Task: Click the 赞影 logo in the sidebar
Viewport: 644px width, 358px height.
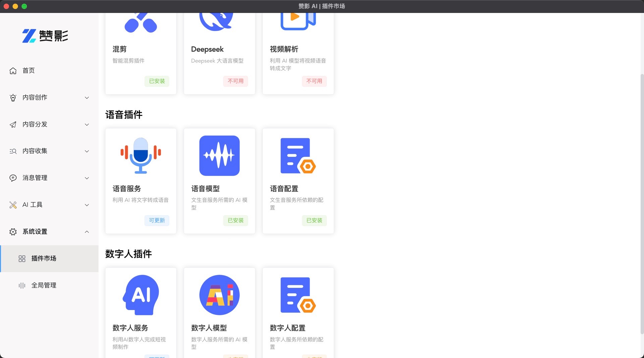Action: click(45, 36)
